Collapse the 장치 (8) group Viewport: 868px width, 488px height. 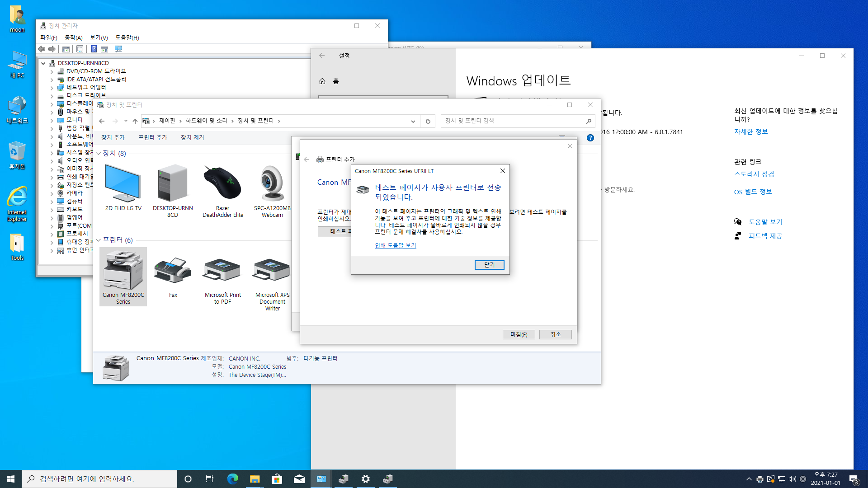[x=98, y=154]
